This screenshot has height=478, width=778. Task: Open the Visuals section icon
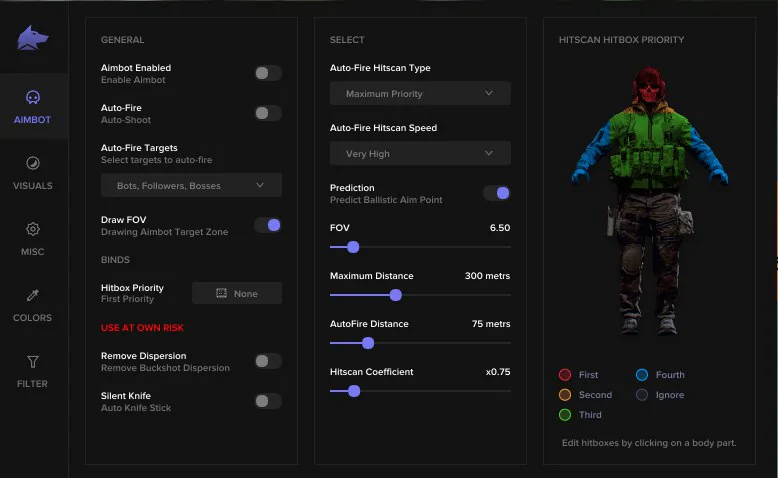(33, 163)
